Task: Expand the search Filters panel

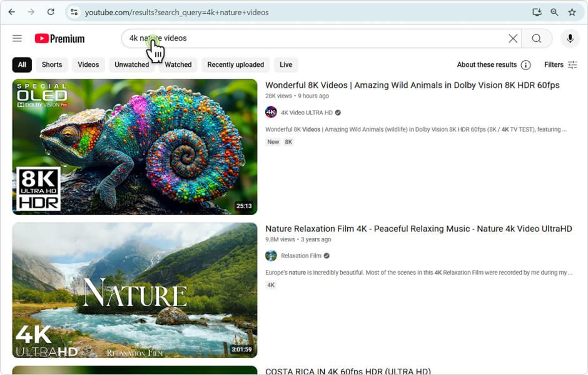Action: click(560, 65)
